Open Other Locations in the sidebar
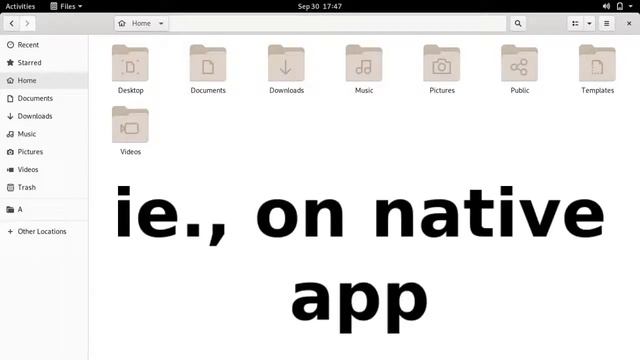Image resolution: width=640 pixels, height=360 pixels. pyautogui.click(x=44, y=231)
